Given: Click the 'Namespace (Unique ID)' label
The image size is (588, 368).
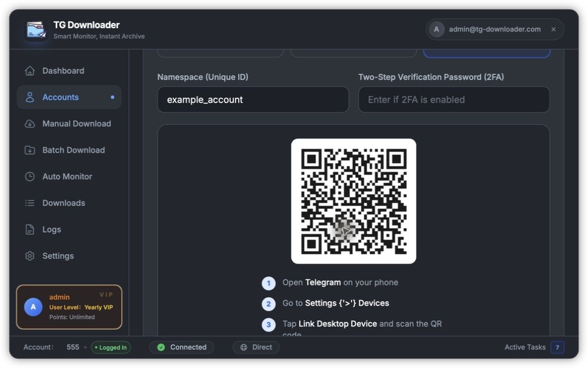Looking at the screenshot, I should [x=203, y=77].
